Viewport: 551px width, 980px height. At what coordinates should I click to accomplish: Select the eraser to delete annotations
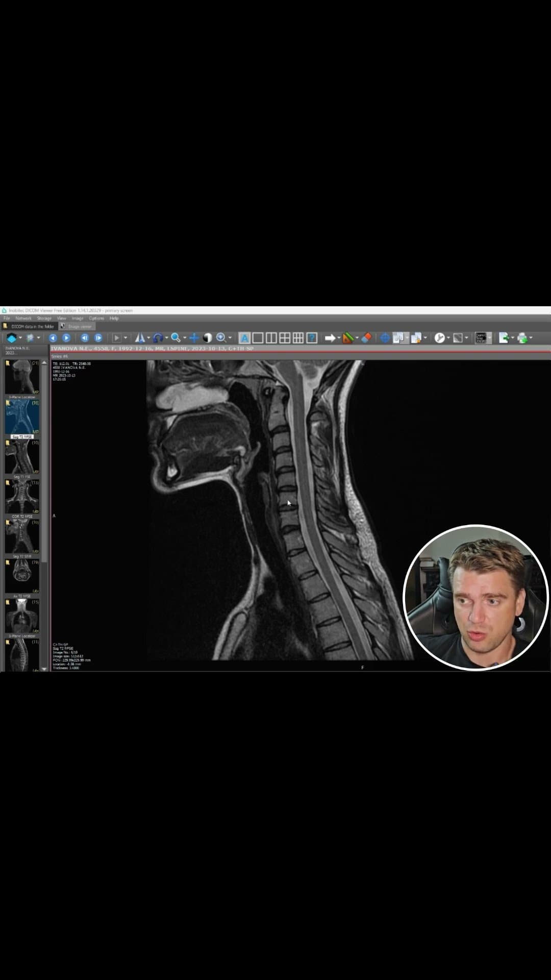tap(366, 338)
